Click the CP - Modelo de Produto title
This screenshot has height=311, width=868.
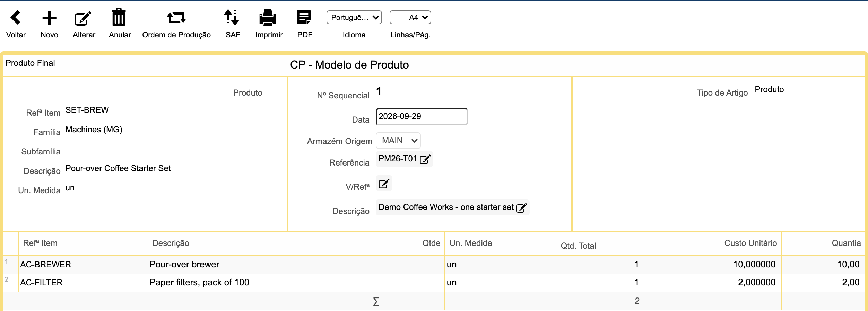point(349,65)
